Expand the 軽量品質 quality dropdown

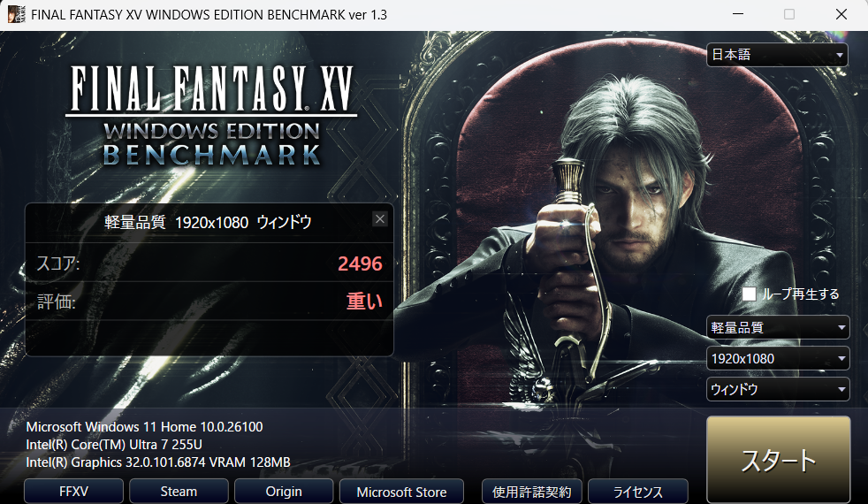(x=777, y=327)
